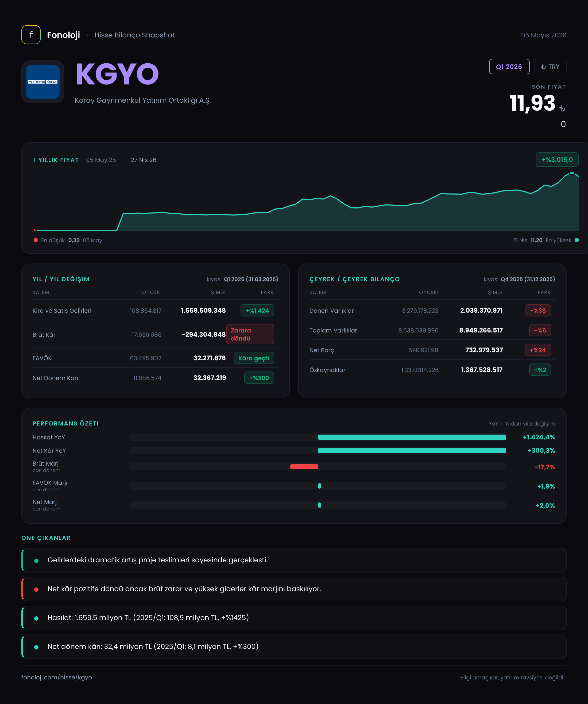Click the 'Q1 2025 (31.03.2025)' comparison label

(x=251, y=279)
